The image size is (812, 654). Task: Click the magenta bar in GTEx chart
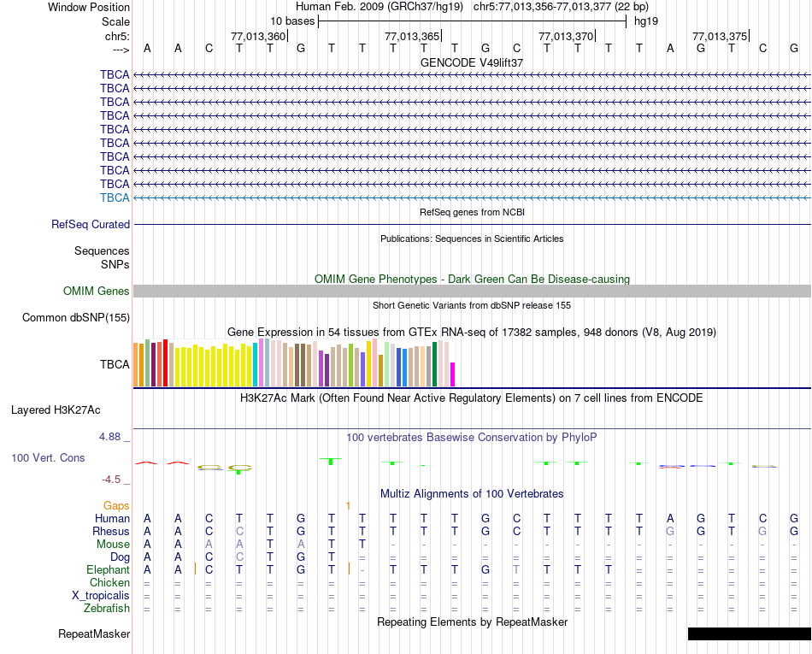point(453,374)
